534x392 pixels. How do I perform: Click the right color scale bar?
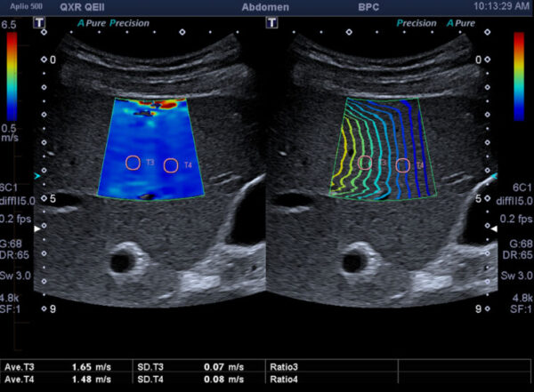pyautogui.click(x=519, y=76)
